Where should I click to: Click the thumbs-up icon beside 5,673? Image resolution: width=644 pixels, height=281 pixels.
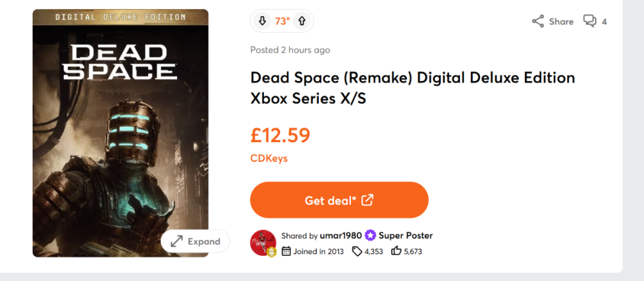396,251
